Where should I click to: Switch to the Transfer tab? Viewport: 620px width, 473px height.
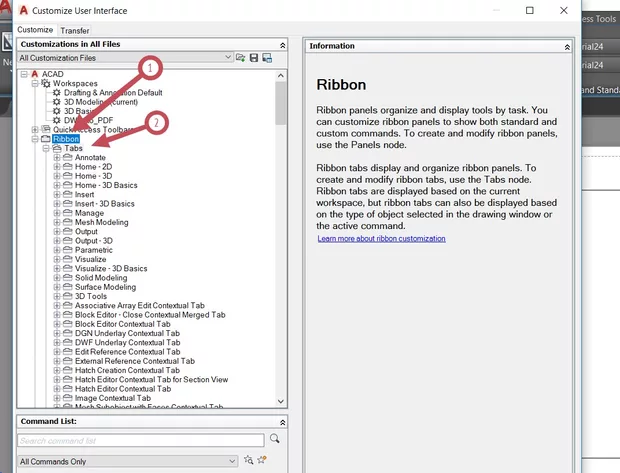click(x=75, y=30)
